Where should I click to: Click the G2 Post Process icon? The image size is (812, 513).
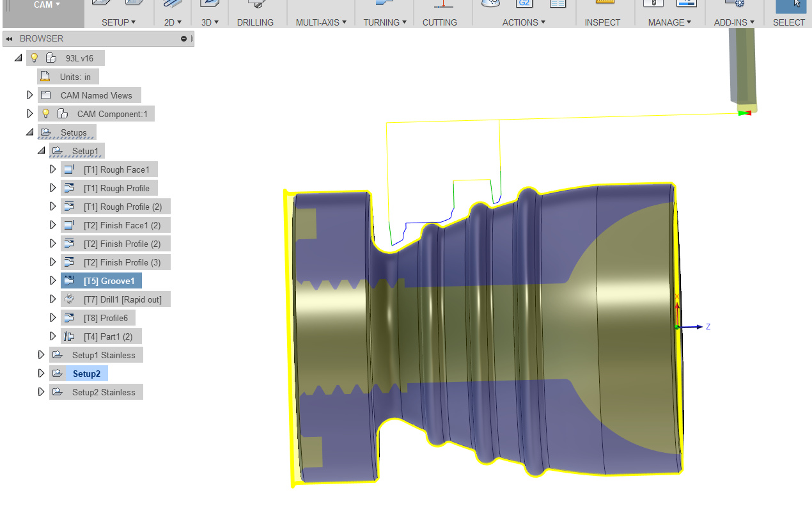pyautogui.click(x=524, y=3)
